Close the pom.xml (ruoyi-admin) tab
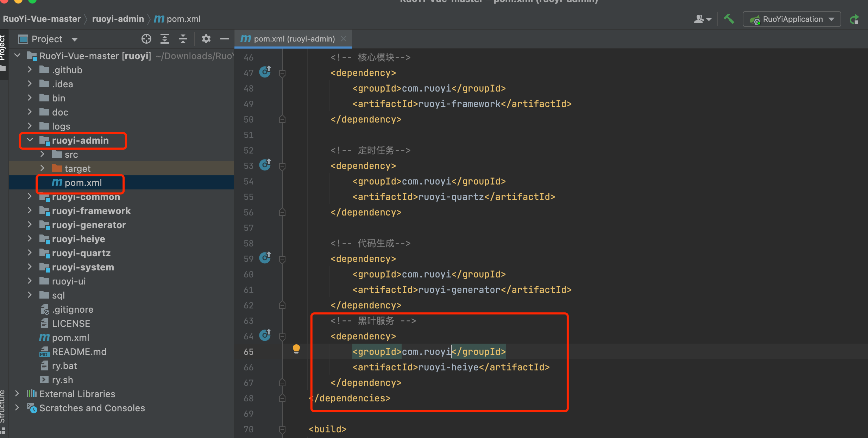Image resolution: width=868 pixels, height=438 pixels. coord(344,39)
